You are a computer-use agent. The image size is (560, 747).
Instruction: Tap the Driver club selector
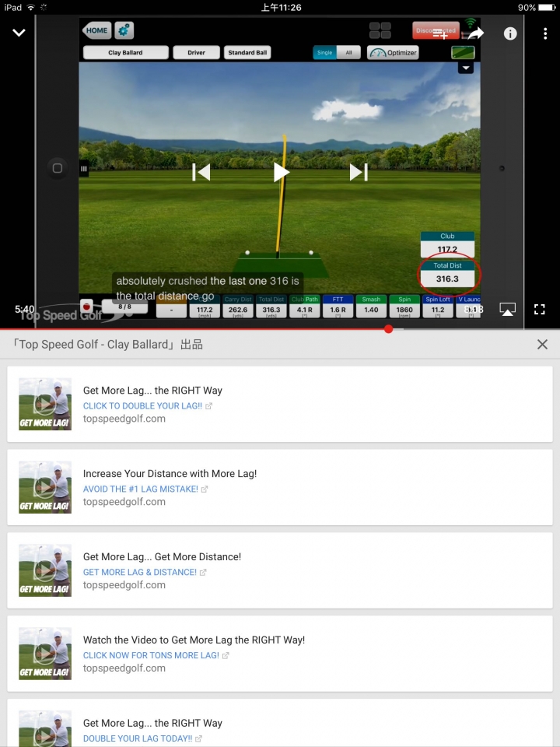point(196,52)
